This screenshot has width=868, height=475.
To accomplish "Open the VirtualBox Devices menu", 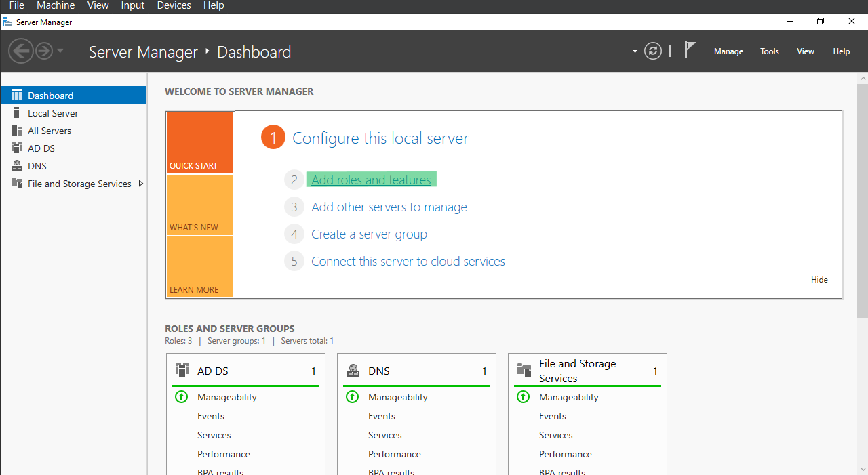I will pos(174,5).
